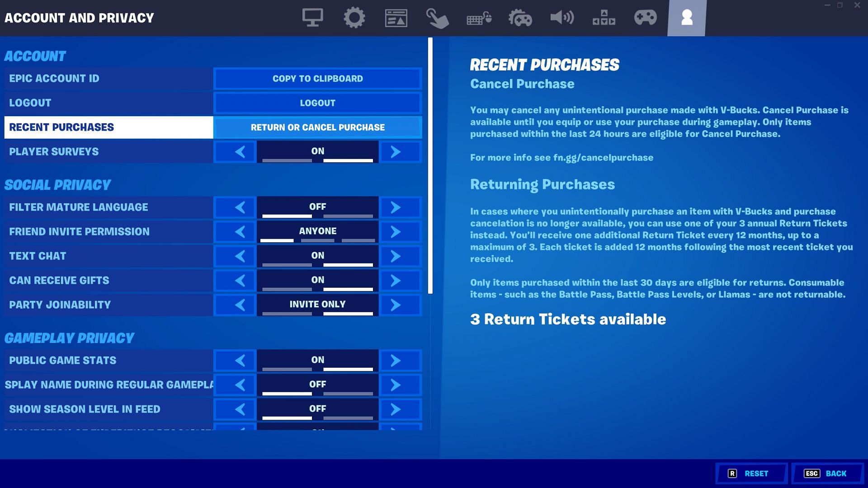The image size is (868, 488).
Task: Click Return or Cancel Purchase button
Action: (317, 127)
